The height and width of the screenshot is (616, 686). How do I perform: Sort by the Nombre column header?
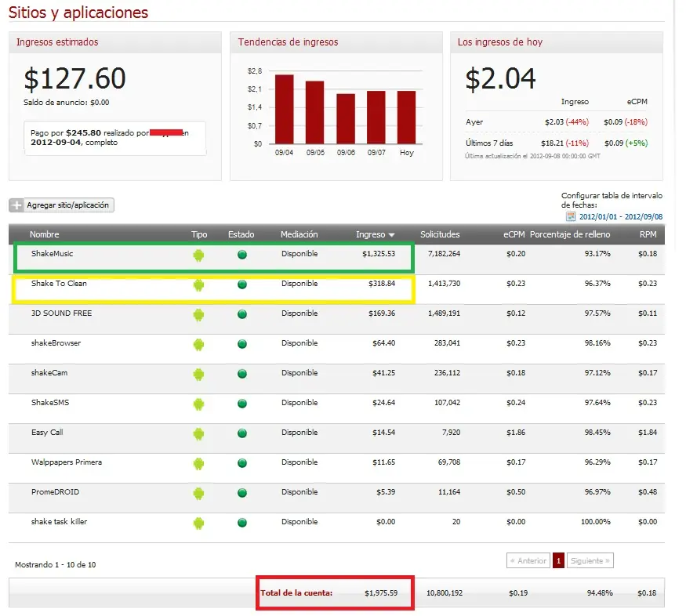(x=44, y=234)
